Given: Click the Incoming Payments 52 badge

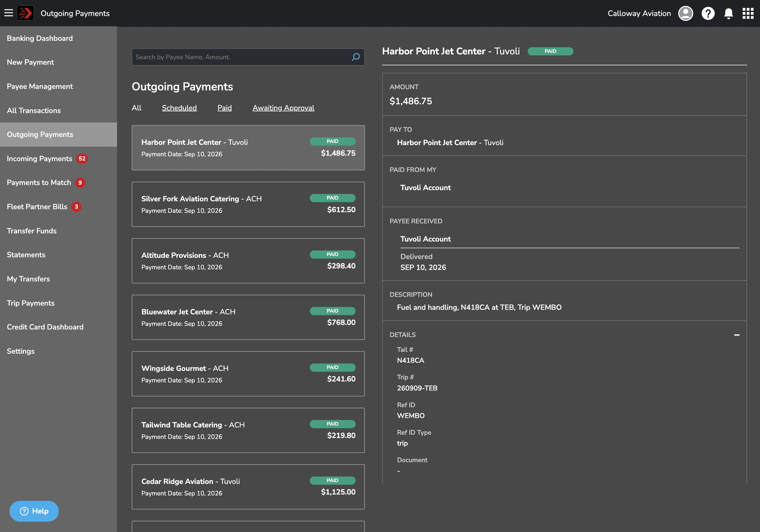Looking at the screenshot, I should (x=82, y=159).
